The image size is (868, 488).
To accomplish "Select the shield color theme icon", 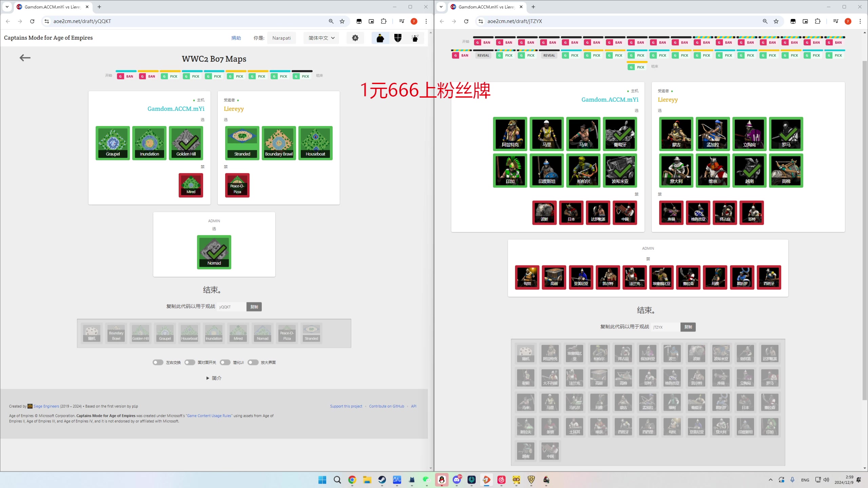I will [x=398, y=38].
